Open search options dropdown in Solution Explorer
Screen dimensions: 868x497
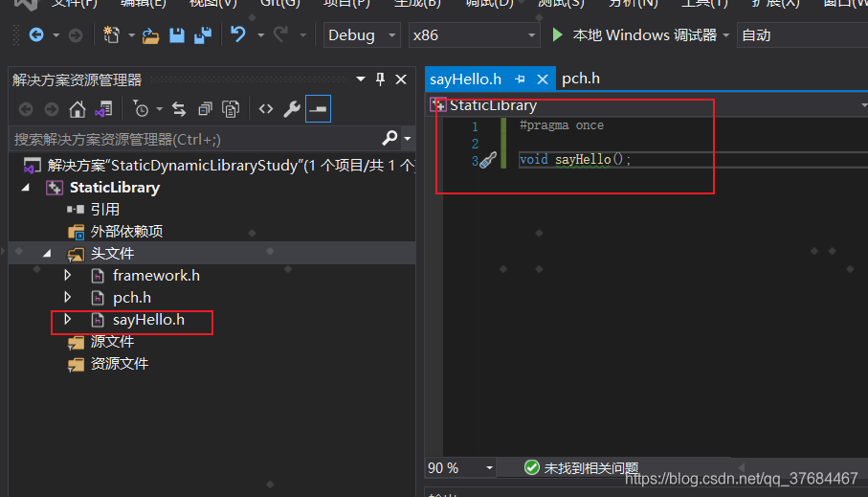tap(408, 139)
